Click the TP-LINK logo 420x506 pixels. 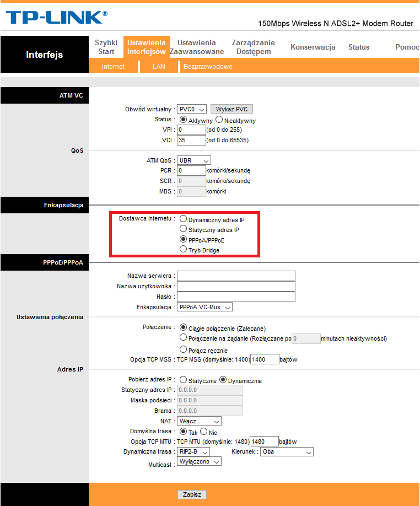pyautogui.click(x=57, y=17)
